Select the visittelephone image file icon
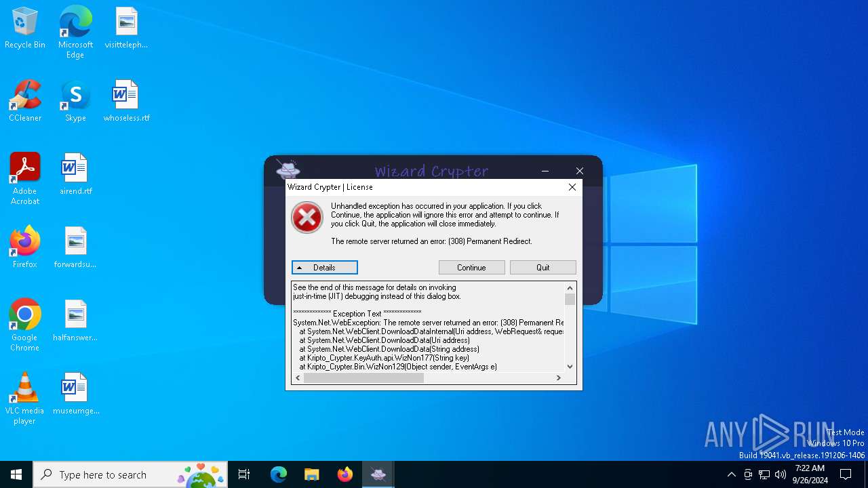This screenshot has width=868, height=488. coord(126,28)
